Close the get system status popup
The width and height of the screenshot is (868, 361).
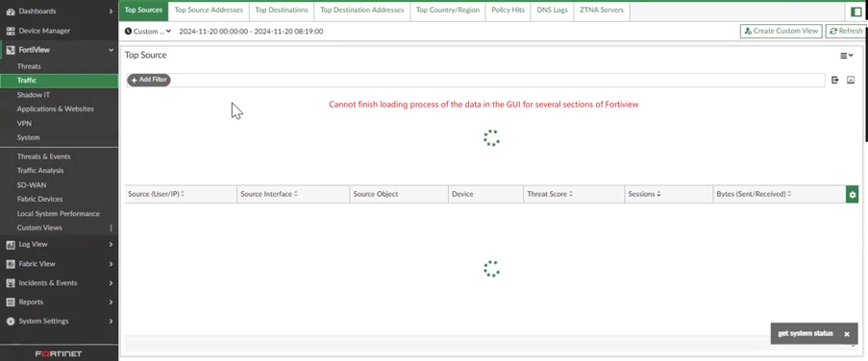tap(847, 334)
